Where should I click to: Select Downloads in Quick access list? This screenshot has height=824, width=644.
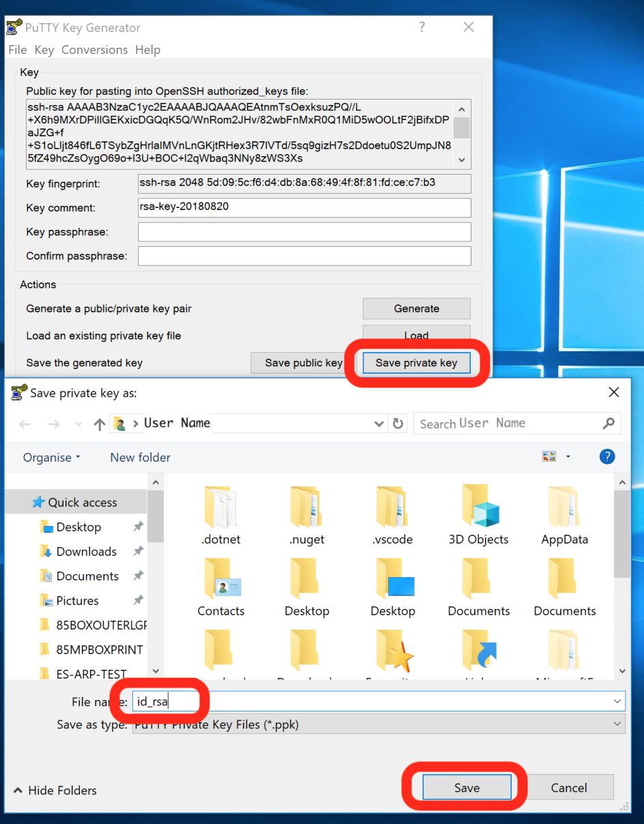[86, 552]
